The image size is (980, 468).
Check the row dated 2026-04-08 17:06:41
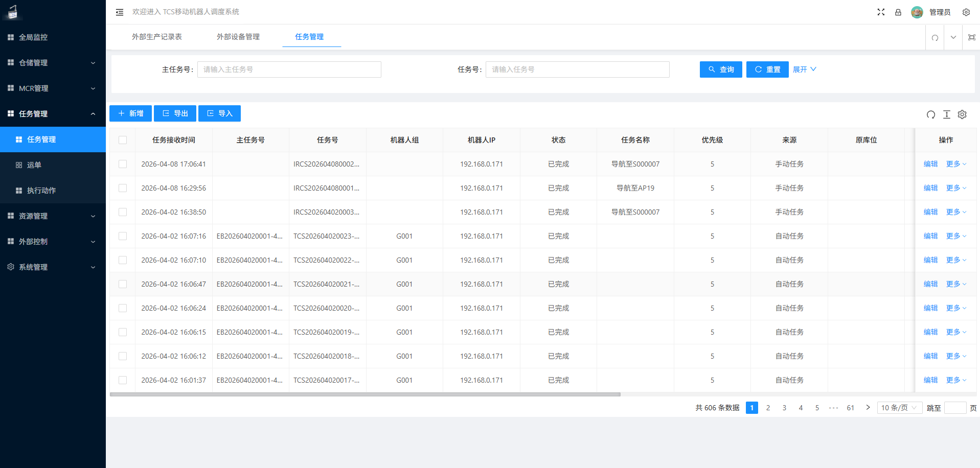(123, 164)
